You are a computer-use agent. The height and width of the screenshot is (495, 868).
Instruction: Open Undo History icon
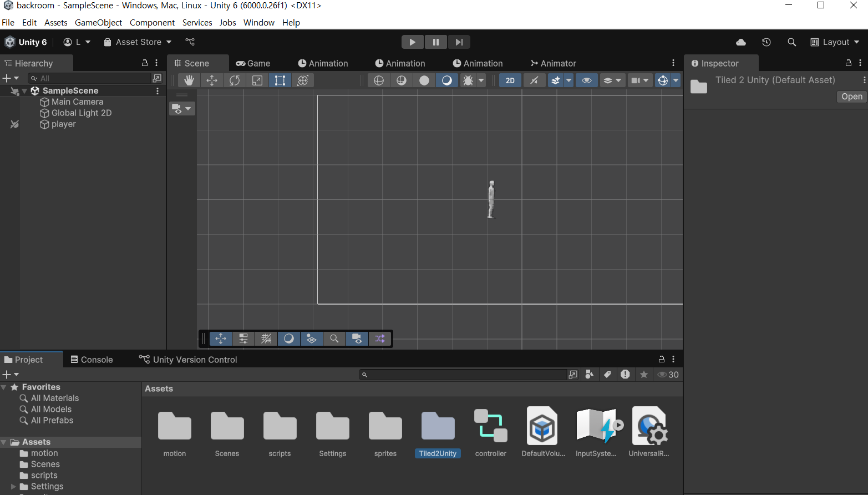coord(767,42)
